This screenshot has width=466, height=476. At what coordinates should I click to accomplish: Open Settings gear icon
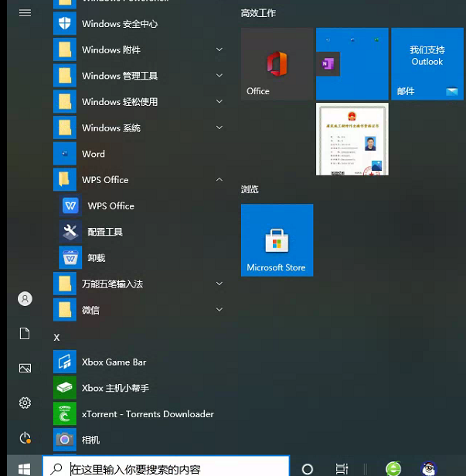(x=25, y=403)
